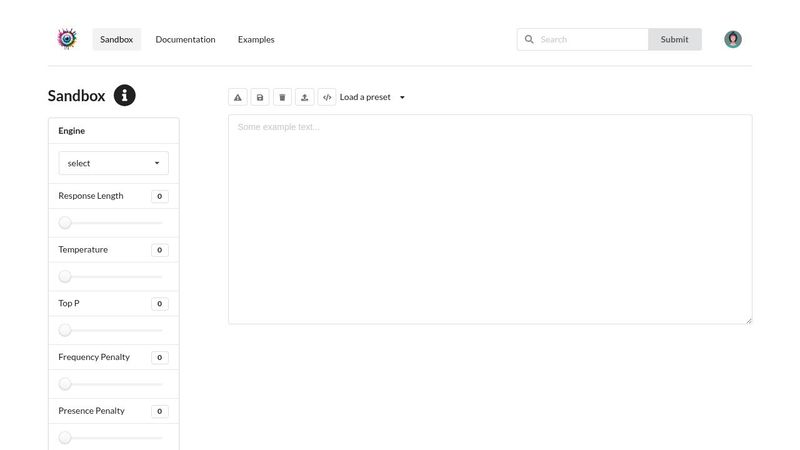800x450 pixels.
Task: Expand the Engine select dropdown
Action: 113,163
